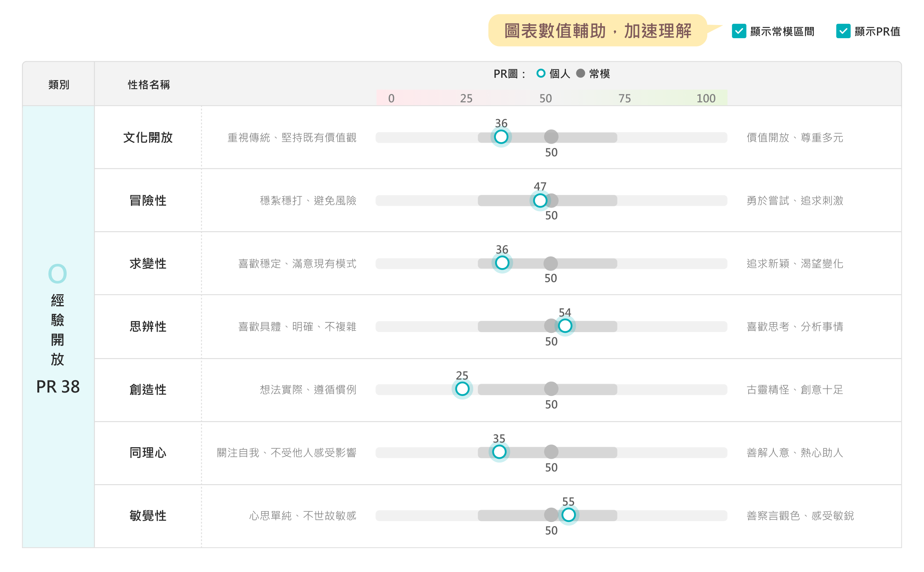
Task: Click the large O icon above 經驗開放
Action: click(x=57, y=274)
